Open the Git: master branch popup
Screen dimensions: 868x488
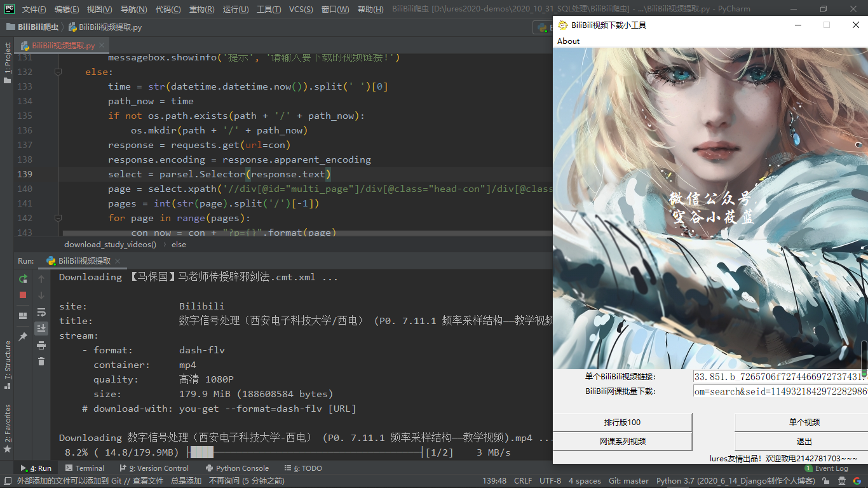click(x=628, y=481)
